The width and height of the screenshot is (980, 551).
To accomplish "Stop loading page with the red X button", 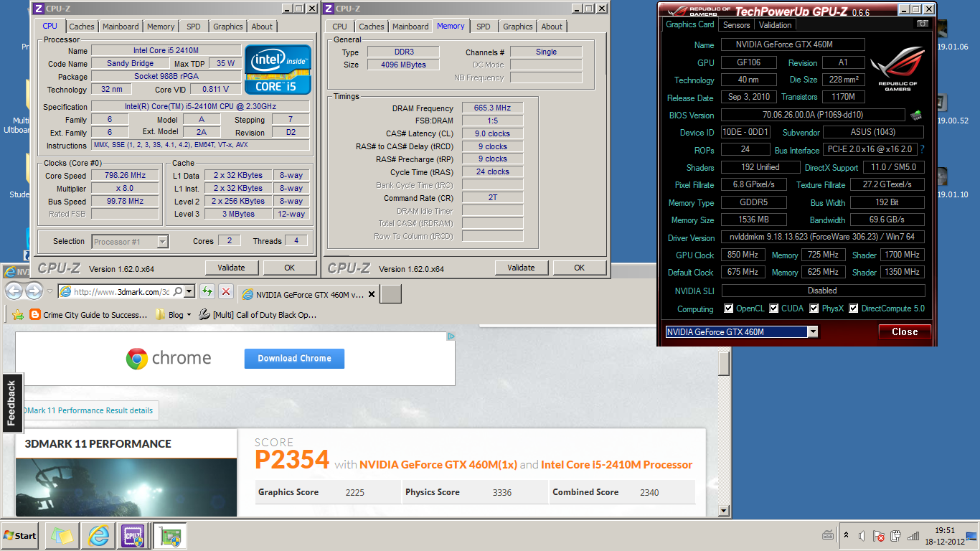I will pyautogui.click(x=225, y=291).
